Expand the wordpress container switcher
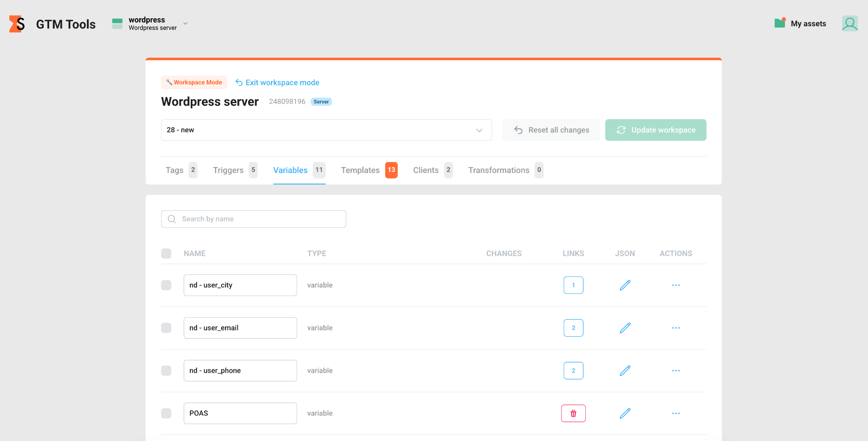The height and width of the screenshot is (441, 868). coord(185,24)
